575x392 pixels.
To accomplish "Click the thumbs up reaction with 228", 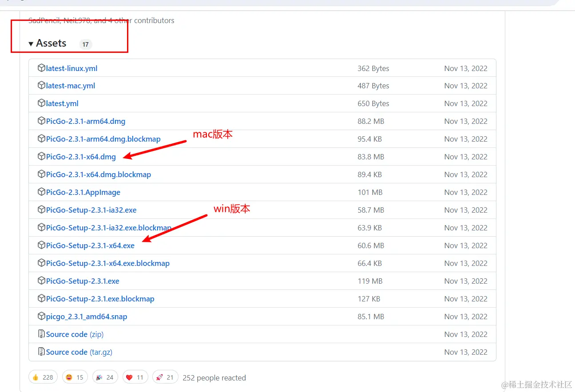I will (43, 377).
